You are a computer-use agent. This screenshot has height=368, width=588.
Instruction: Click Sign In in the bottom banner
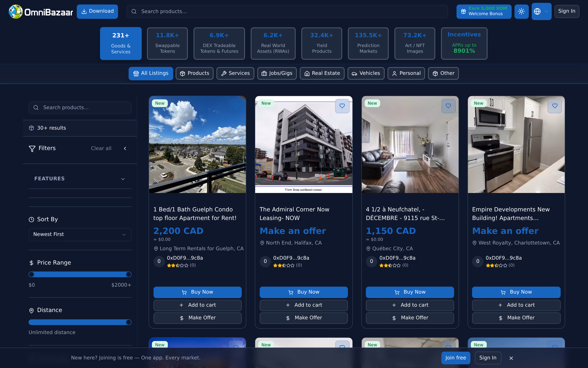pyautogui.click(x=488, y=358)
